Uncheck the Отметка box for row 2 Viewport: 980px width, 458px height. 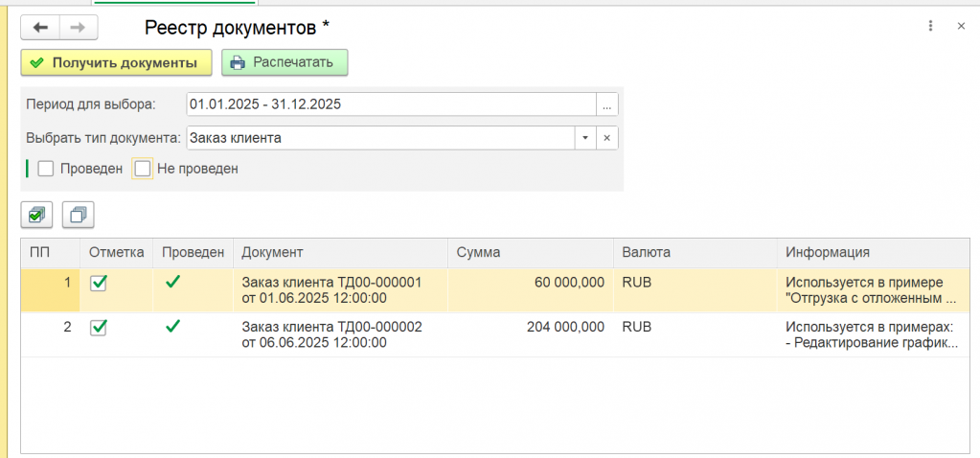(99, 328)
